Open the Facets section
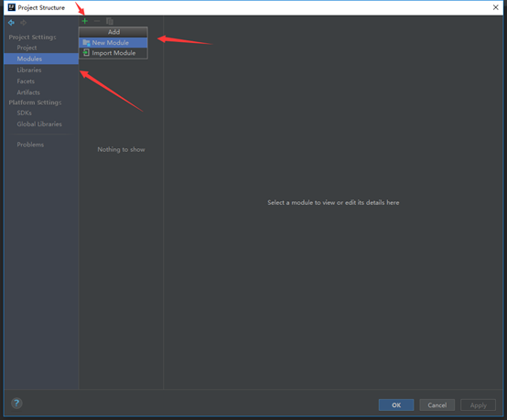 point(26,81)
